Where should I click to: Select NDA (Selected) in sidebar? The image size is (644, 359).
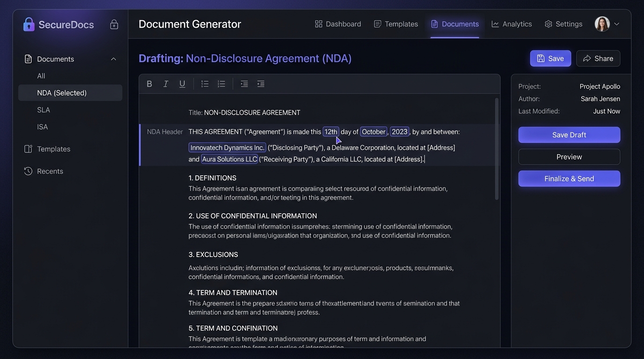[70, 93]
